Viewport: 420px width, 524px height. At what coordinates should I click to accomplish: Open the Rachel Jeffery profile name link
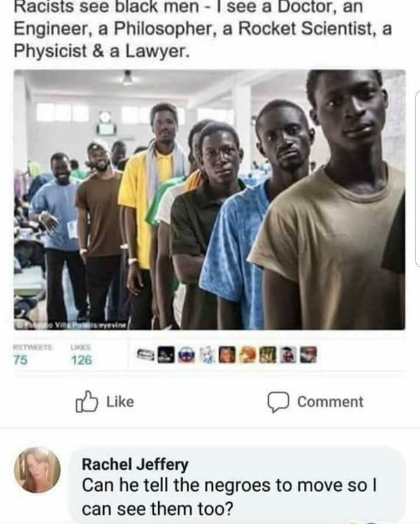tap(135, 465)
